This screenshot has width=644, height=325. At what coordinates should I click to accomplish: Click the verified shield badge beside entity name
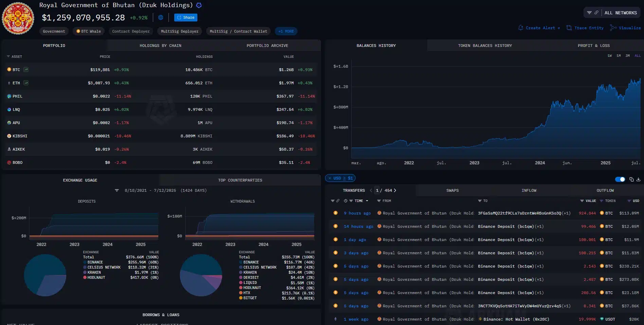(x=199, y=5)
